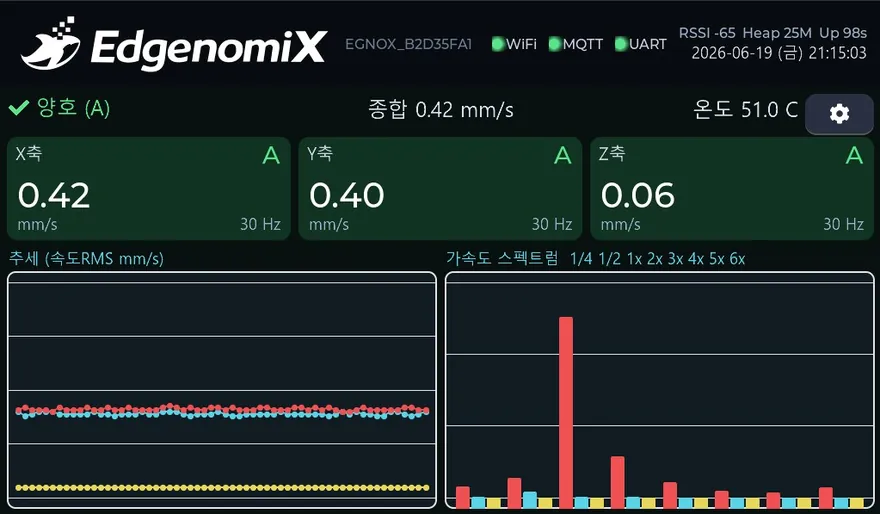
Task: Click the 1/2 harmonic label
Action: point(609,259)
